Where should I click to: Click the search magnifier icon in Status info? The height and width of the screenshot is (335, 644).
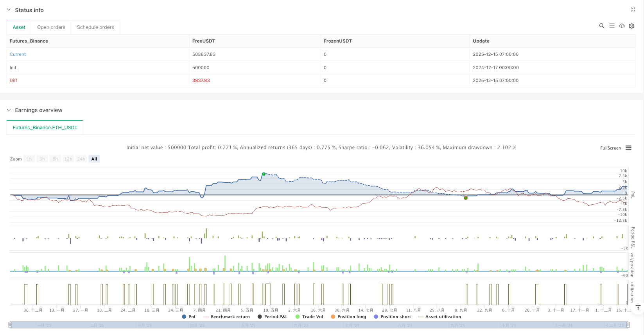(x=602, y=26)
